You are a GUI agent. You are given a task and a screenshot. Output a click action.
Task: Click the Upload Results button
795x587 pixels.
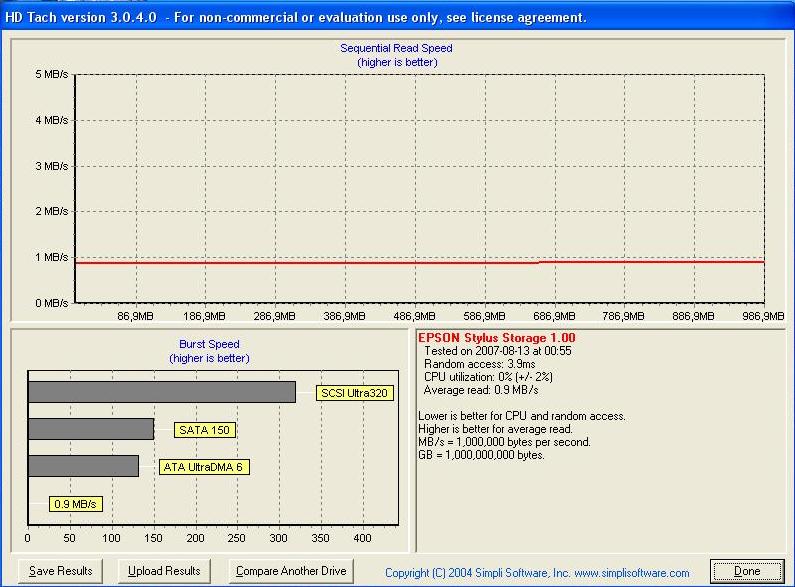[164, 571]
